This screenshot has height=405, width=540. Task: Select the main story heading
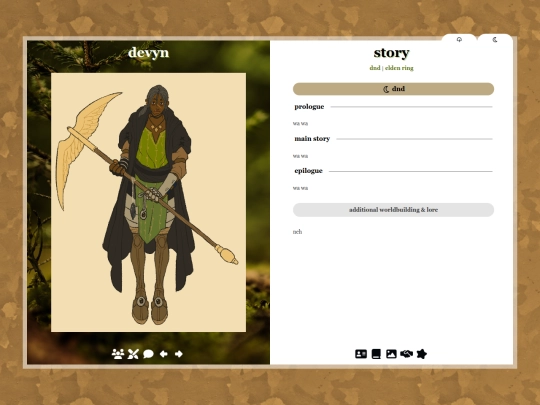pyautogui.click(x=312, y=139)
